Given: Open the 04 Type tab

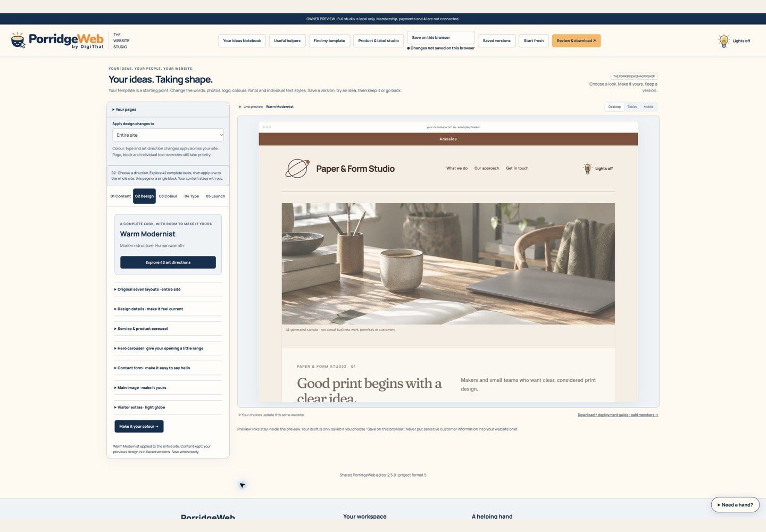Looking at the screenshot, I should point(191,196).
